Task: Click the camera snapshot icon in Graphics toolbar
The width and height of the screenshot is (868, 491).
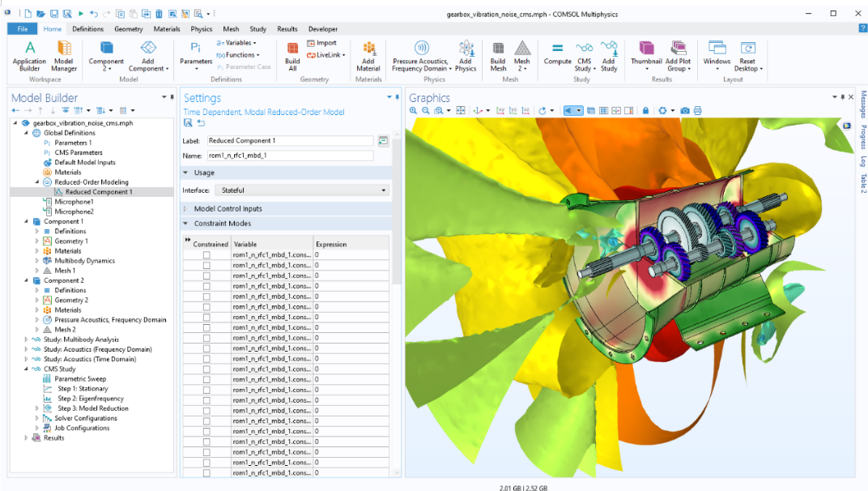Action: [x=685, y=111]
